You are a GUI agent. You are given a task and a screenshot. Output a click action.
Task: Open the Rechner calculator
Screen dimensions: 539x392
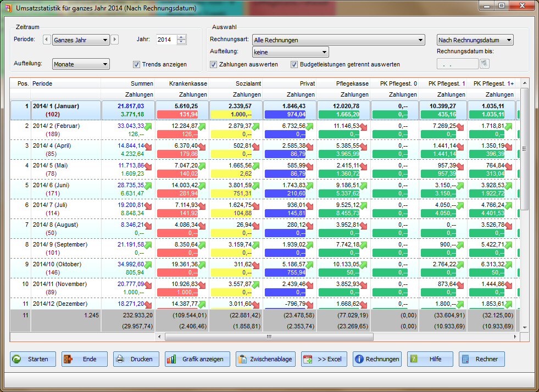pyautogui.click(x=481, y=359)
